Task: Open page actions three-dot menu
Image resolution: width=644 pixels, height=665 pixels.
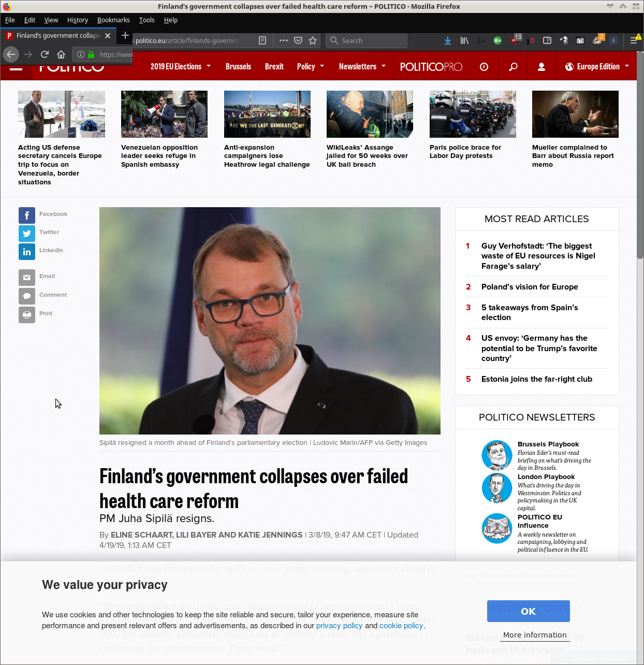Action: [283, 40]
